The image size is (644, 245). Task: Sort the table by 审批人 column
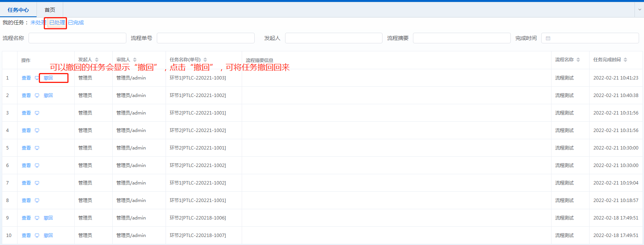135,60
